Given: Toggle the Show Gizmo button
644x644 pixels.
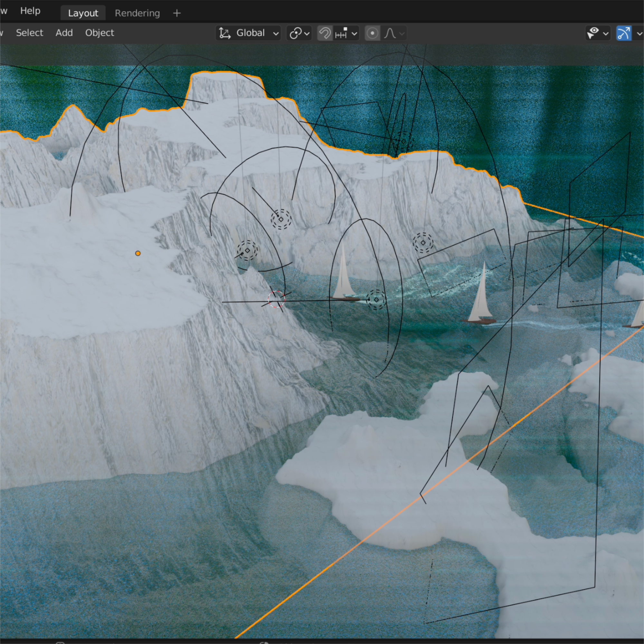Looking at the screenshot, I should [x=623, y=33].
